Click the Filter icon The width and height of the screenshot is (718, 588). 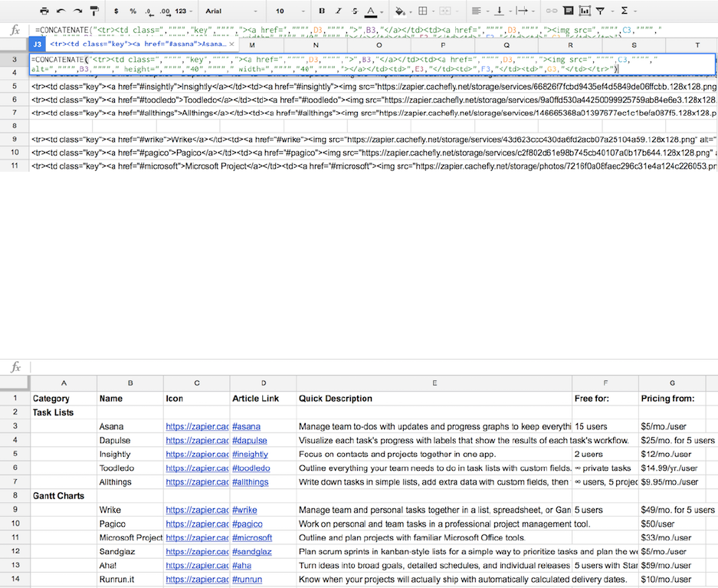tap(600, 11)
